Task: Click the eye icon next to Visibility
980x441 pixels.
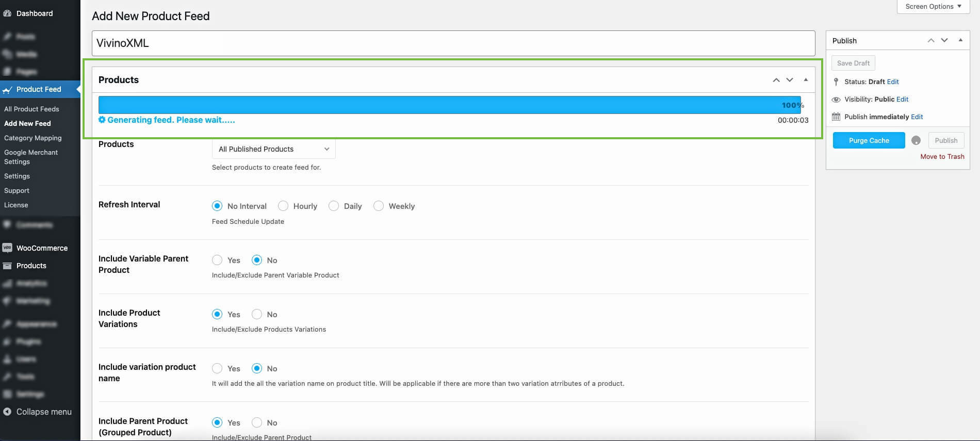Action: [836, 100]
